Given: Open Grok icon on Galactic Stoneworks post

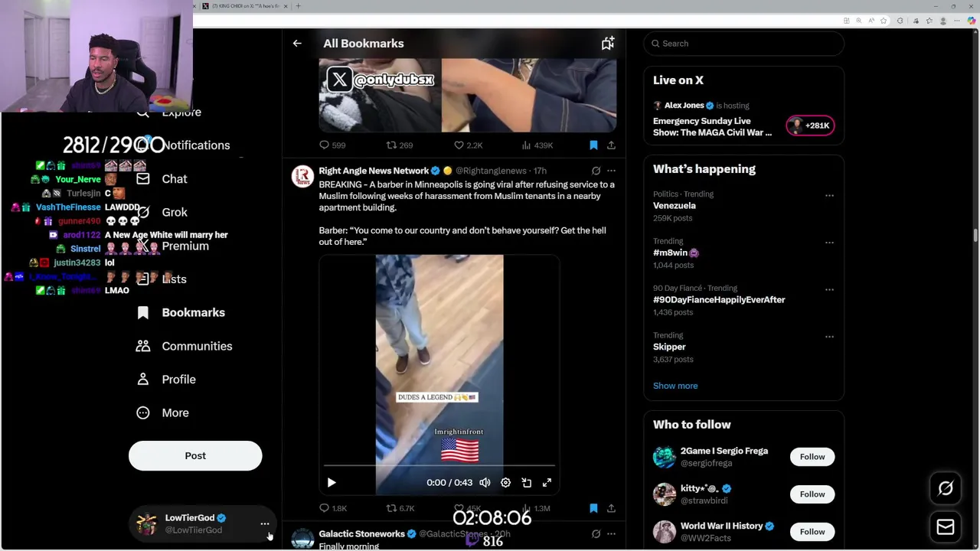Looking at the screenshot, I should click(596, 534).
